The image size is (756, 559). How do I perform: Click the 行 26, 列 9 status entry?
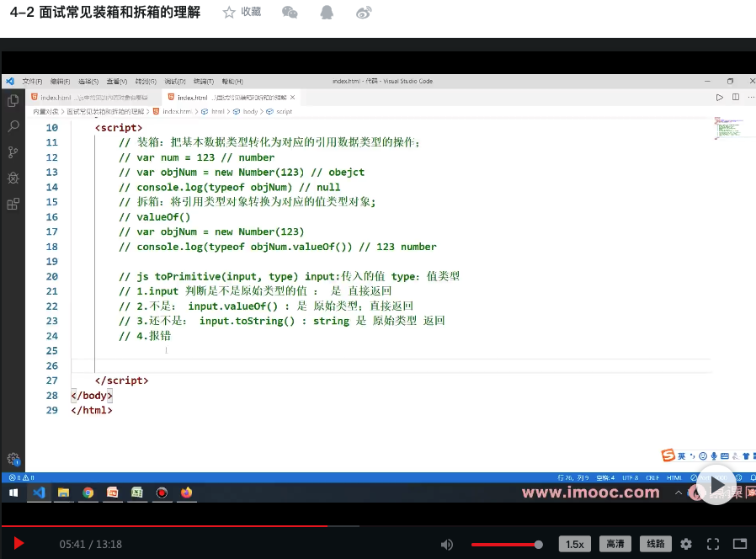tap(572, 477)
